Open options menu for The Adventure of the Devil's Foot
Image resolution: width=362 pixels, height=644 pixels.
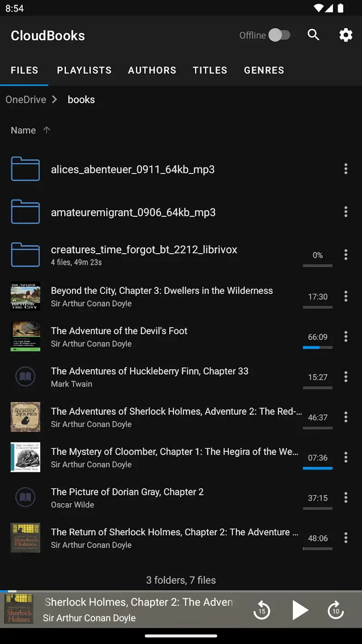pyautogui.click(x=346, y=336)
